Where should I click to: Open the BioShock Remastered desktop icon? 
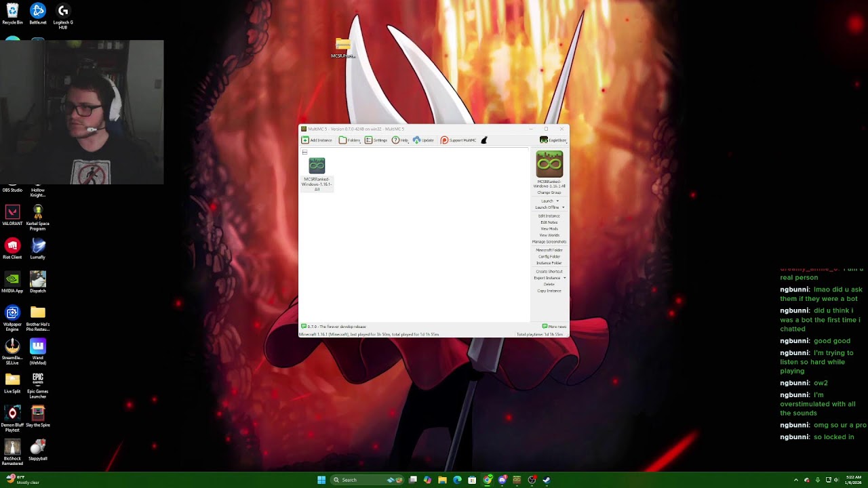click(12, 453)
